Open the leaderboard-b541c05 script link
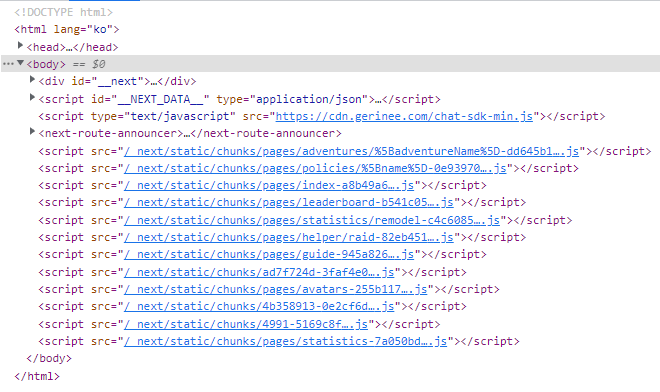This screenshot has width=660, height=392. pyautogui.click(x=289, y=203)
